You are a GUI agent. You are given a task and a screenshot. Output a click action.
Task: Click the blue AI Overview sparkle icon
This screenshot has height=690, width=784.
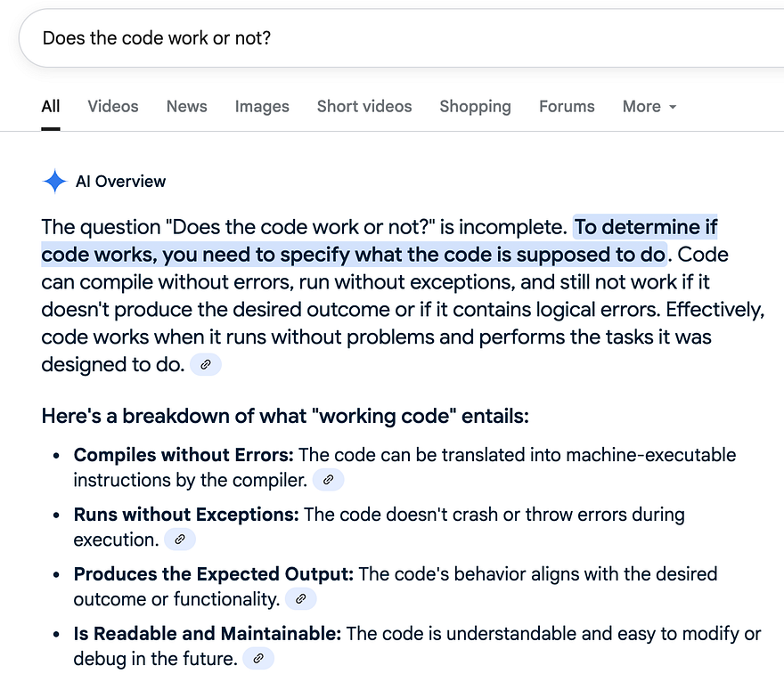(54, 182)
